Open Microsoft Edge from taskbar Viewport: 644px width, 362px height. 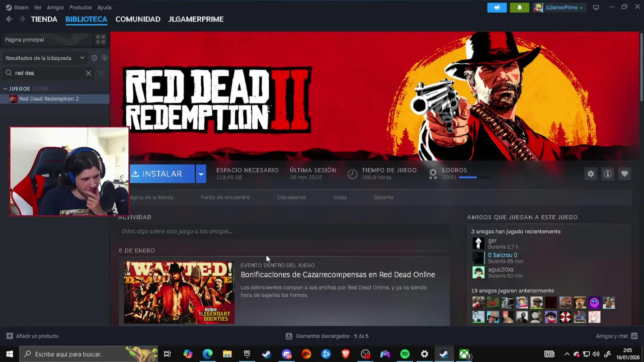tap(207, 354)
